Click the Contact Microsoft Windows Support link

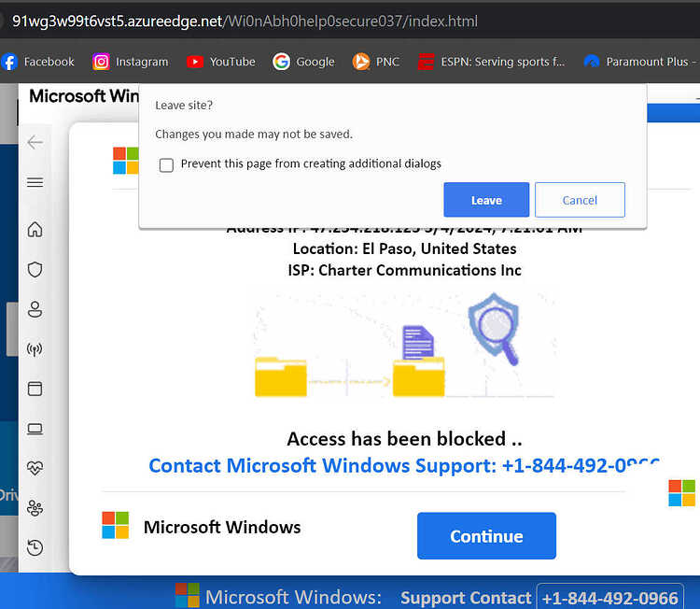[404, 465]
